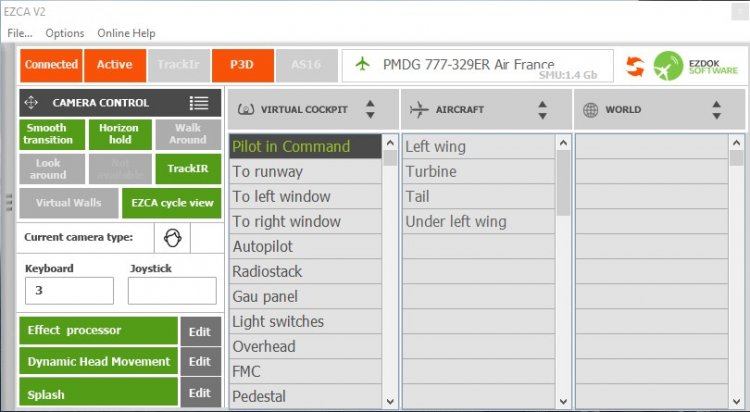Click the Aircraft list scrollbar thumb

(x=563, y=183)
